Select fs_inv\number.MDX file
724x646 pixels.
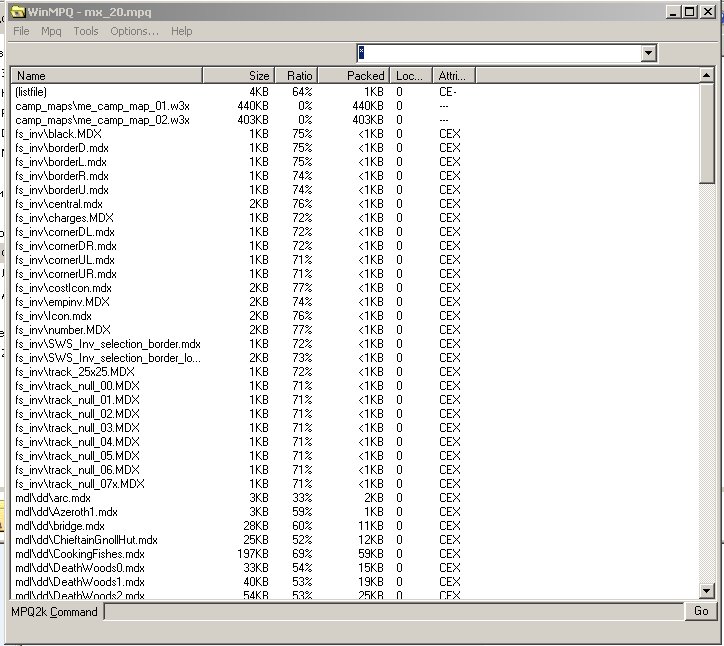(x=63, y=330)
